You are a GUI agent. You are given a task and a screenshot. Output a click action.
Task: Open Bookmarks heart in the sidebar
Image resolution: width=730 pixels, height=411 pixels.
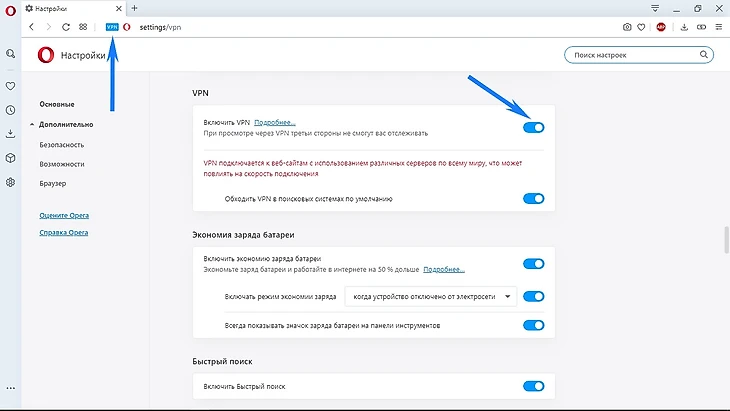point(10,86)
